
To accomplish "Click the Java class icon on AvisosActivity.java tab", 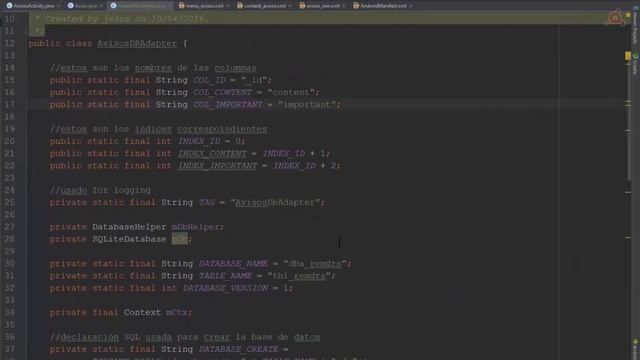I will [x=9, y=6].
